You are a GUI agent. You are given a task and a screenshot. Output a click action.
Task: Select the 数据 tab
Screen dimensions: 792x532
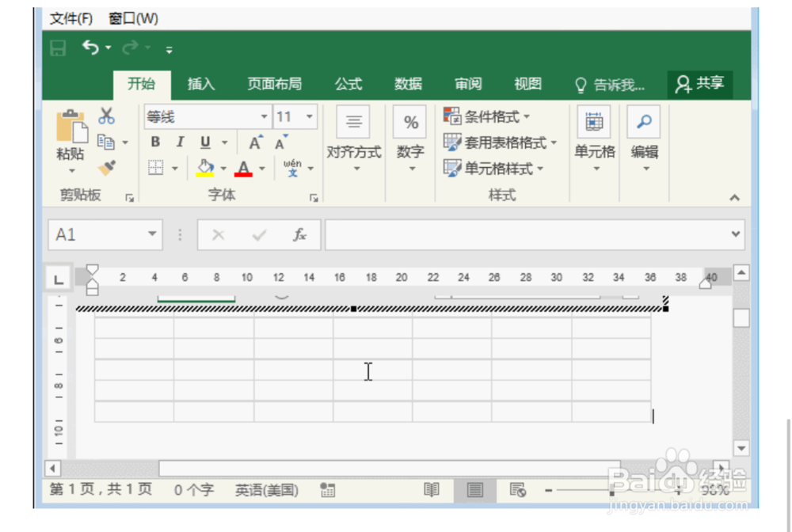pos(408,84)
